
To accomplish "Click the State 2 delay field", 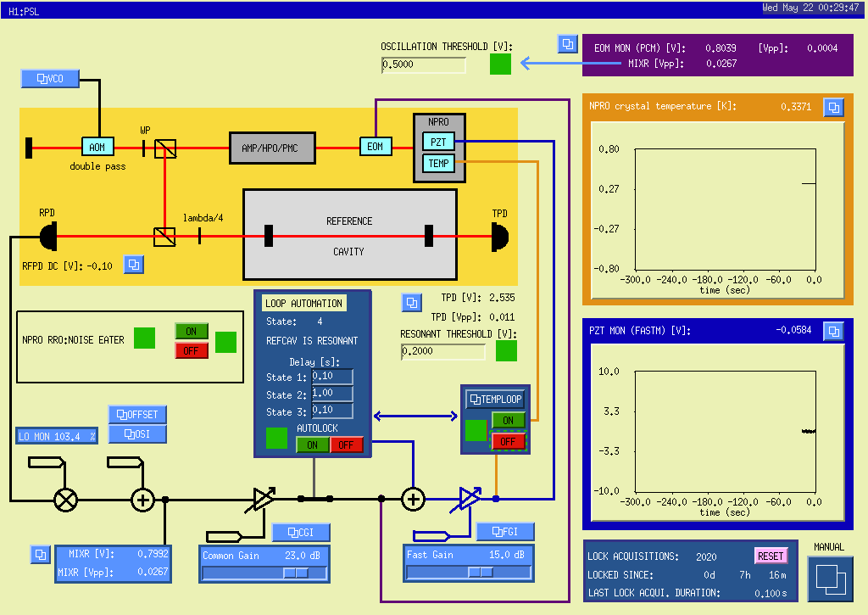I will coord(332,394).
